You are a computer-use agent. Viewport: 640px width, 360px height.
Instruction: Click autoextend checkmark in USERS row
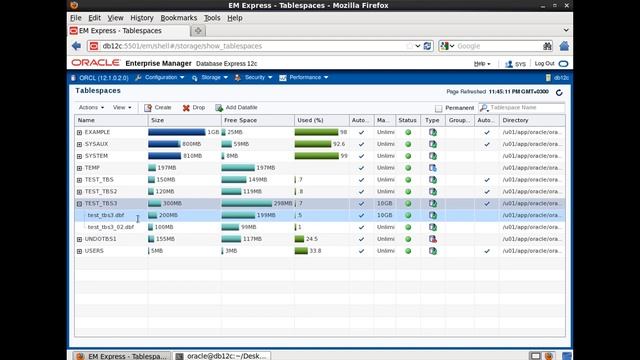tap(361, 251)
